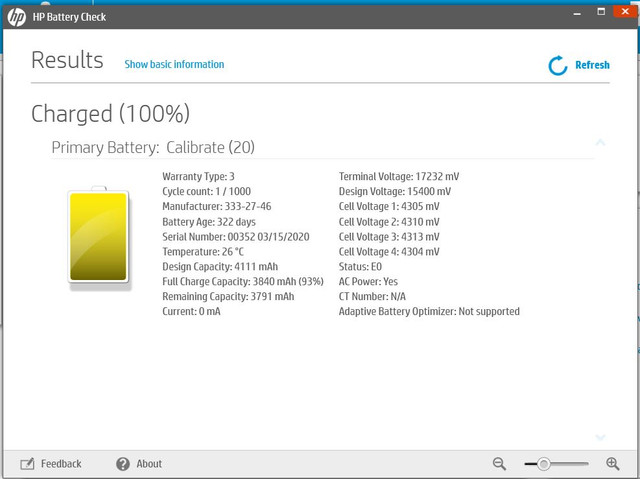Select Cell Voltage 3: 4313 mV text
Image resolution: width=640 pixels, height=479 pixels.
click(x=389, y=237)
